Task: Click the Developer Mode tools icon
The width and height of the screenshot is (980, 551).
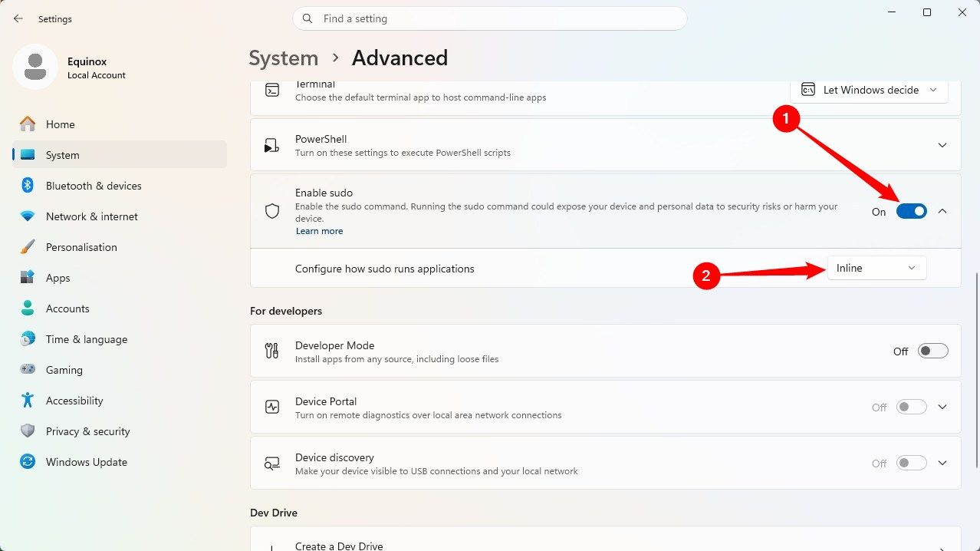Action: pos(272,351)
